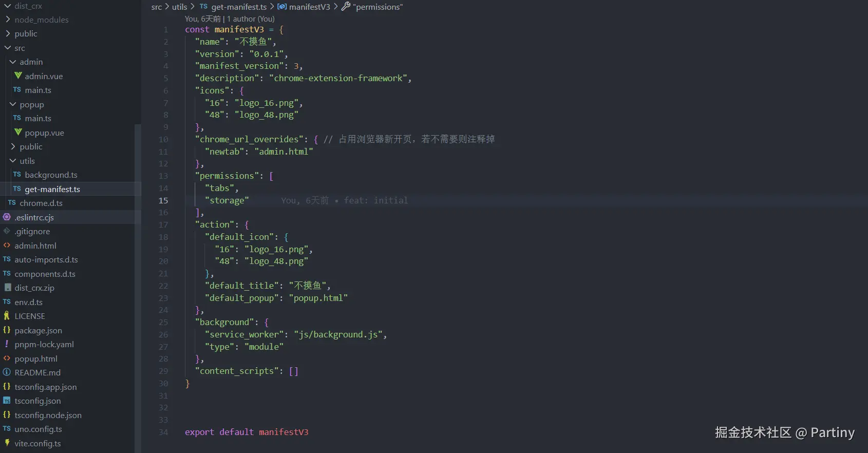Select the src breadcrumb segment
The image size is (868, 453).
157,7
